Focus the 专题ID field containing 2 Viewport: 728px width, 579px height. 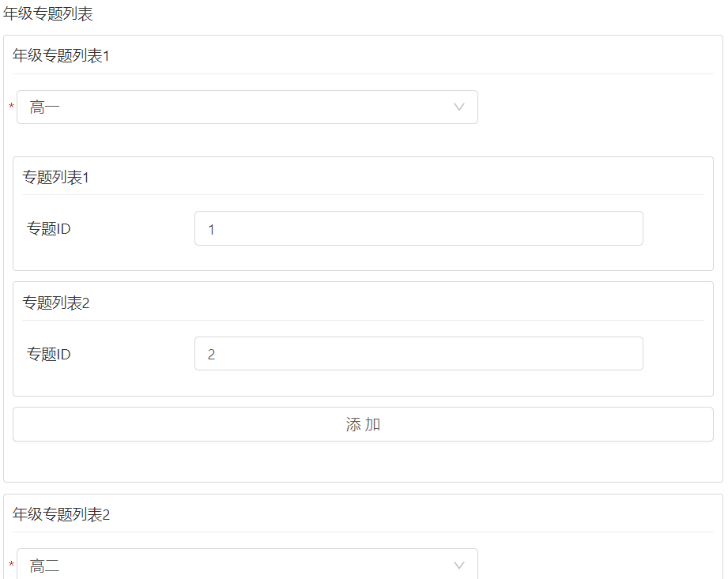(418, 354)
